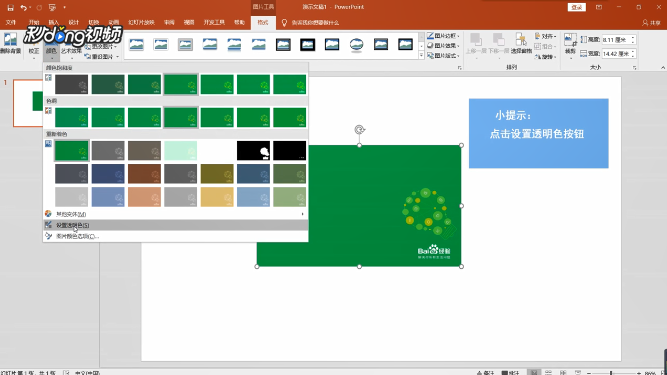Select the light gold recolor swatch
This screenshot has height=375, width=667.
(x=217, y=197)
